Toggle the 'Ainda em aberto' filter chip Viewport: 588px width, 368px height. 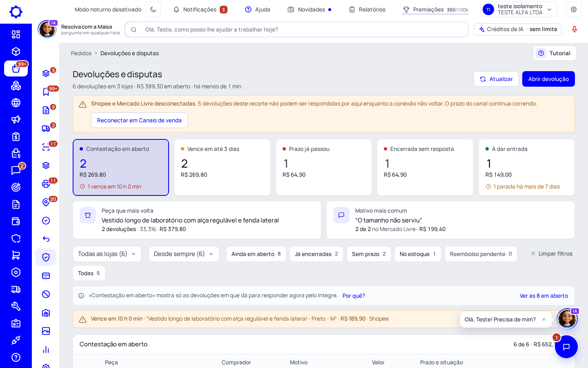pyautogui.click(x=256, y=254)
